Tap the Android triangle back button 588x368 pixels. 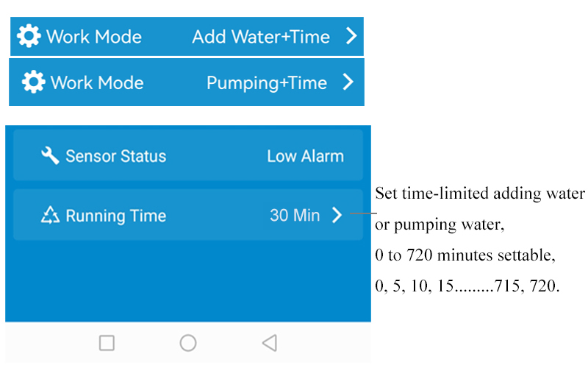pos(269,343)
